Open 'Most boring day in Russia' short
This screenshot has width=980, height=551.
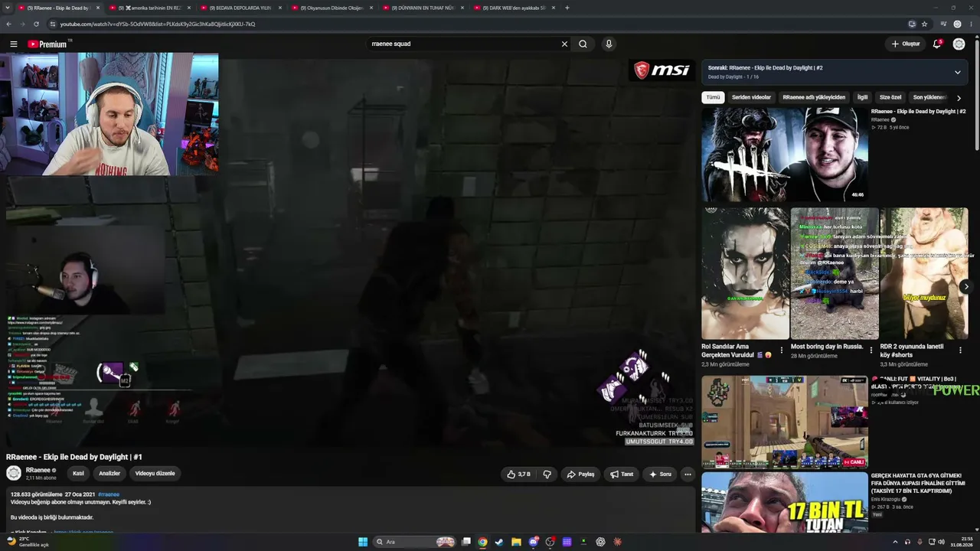point(835,273)
